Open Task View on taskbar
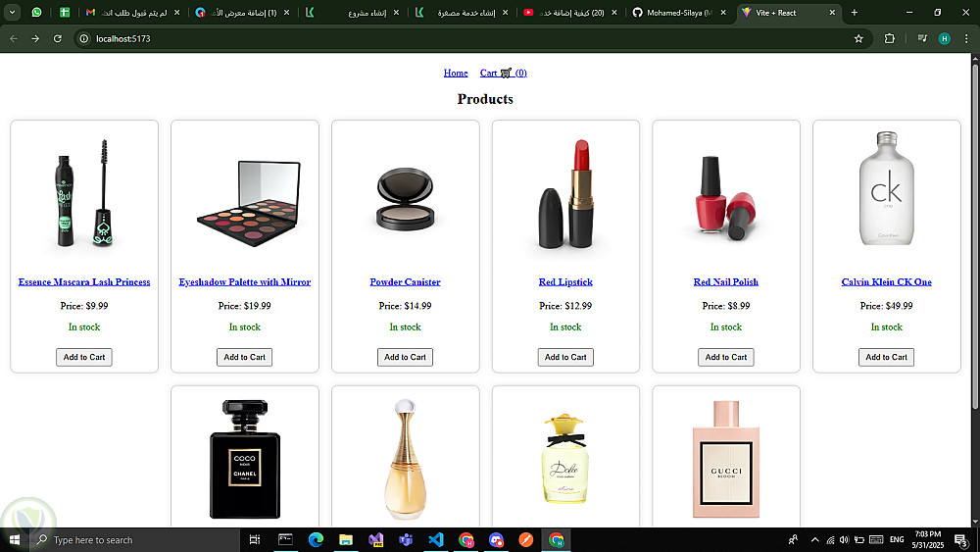 pyautogui.click(x=255, y=539)
